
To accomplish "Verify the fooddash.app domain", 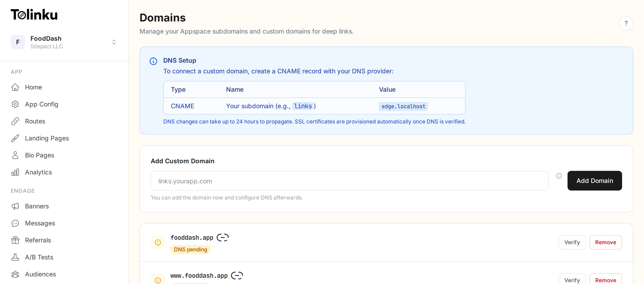I will tap(572, 242).
